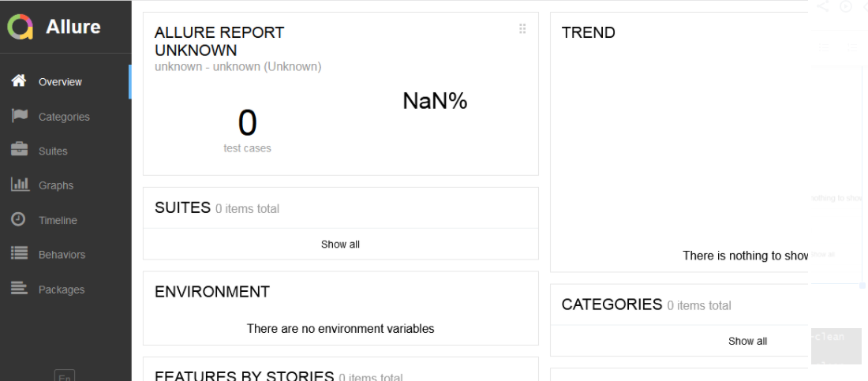Click the Suites briefcase icon
Image resolution: width=868 pixels, height=381 pixels.
pyautogui.click(x=20, y=150)
